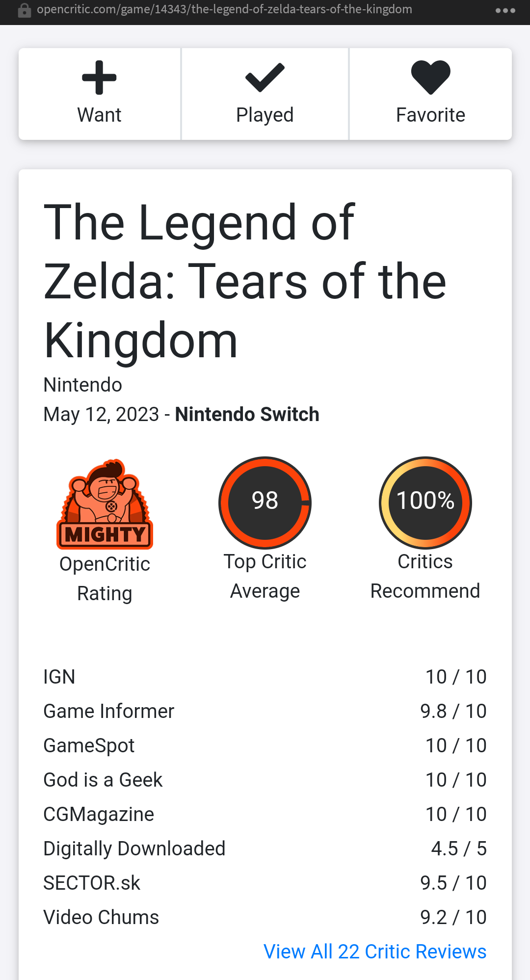Click the Tears of the Kingdom title
530x980 pixels.
click(245, 281)
